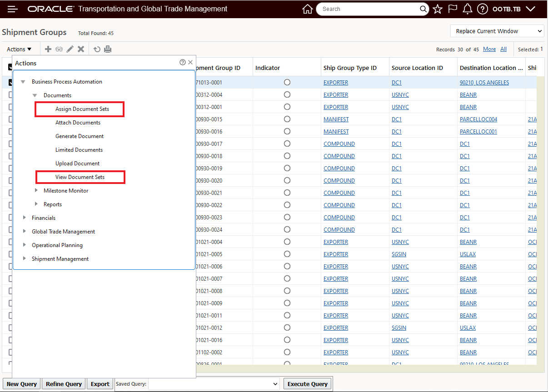Expand the Financials tree node
The image size is (548, 392).
click(x=25, y=218)
